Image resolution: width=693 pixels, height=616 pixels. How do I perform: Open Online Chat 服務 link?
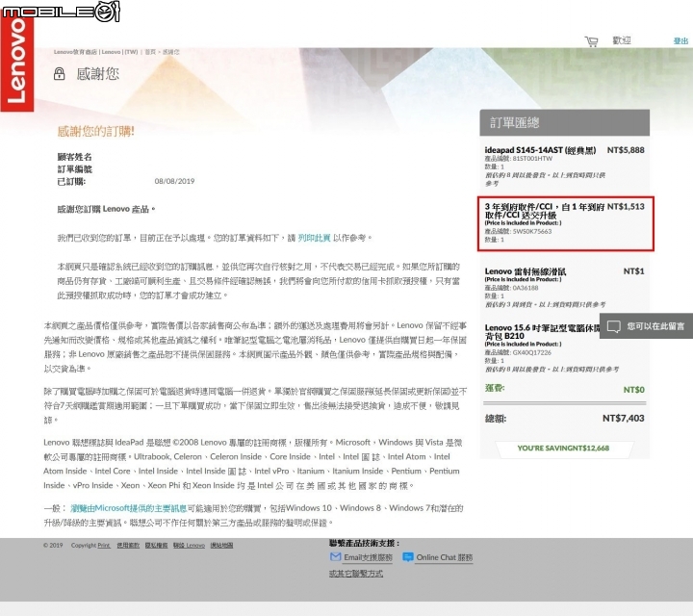[x=444, y=557]
